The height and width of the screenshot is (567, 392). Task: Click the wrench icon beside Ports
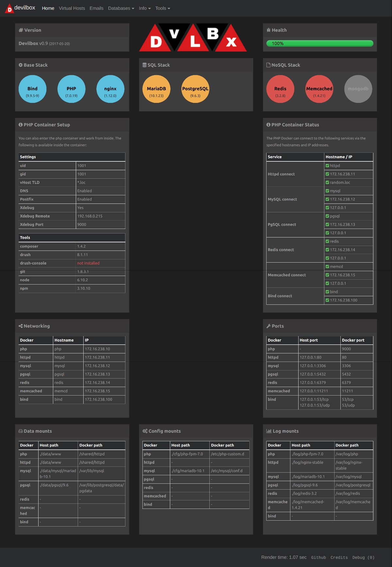pyautogui.click(x=269, y=326)
